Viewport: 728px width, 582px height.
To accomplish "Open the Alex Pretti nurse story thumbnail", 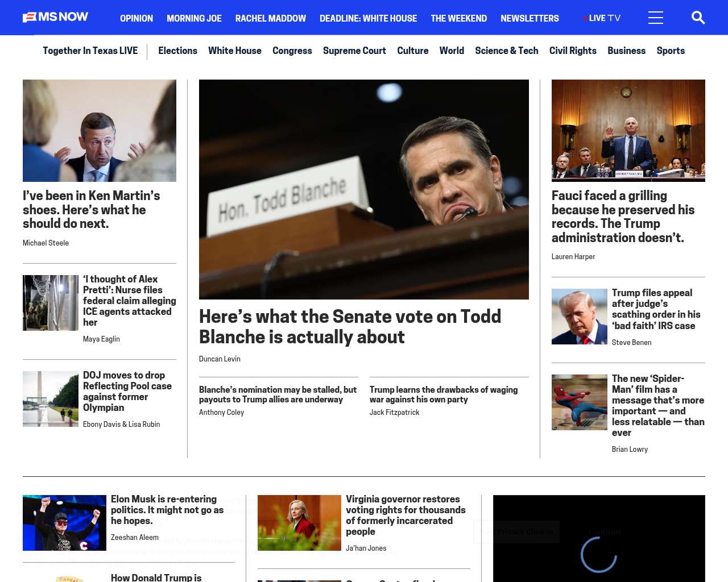I will (x=51, y=303).
